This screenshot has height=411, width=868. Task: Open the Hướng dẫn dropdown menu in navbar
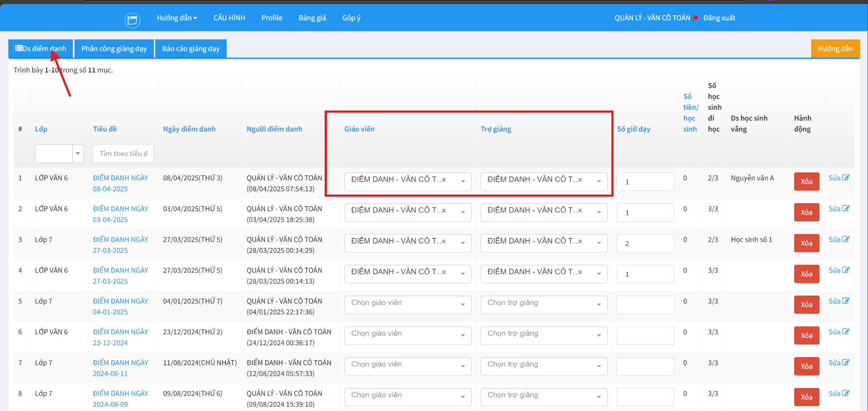pos(177,18)
